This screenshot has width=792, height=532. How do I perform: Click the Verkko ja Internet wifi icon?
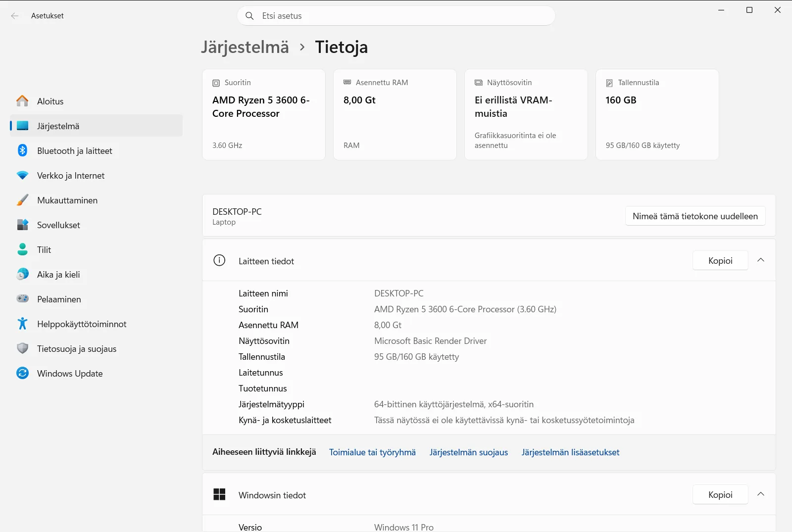[22, 175]
